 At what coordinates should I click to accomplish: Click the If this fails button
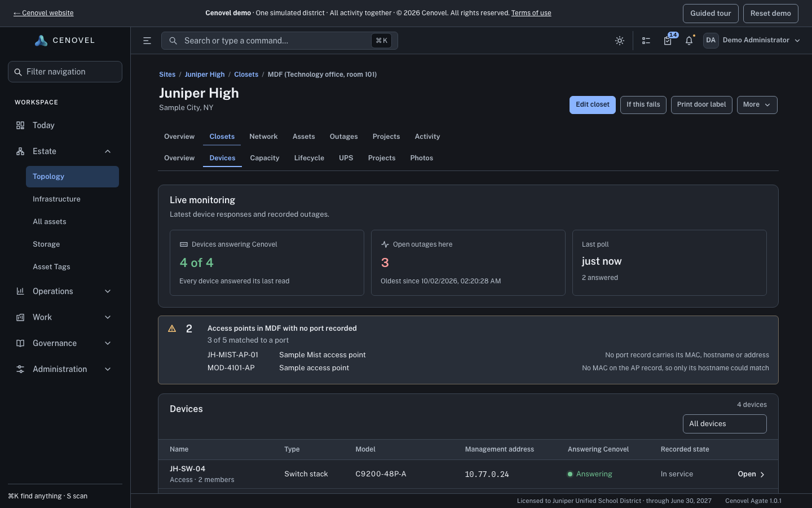tap(643, 105)
